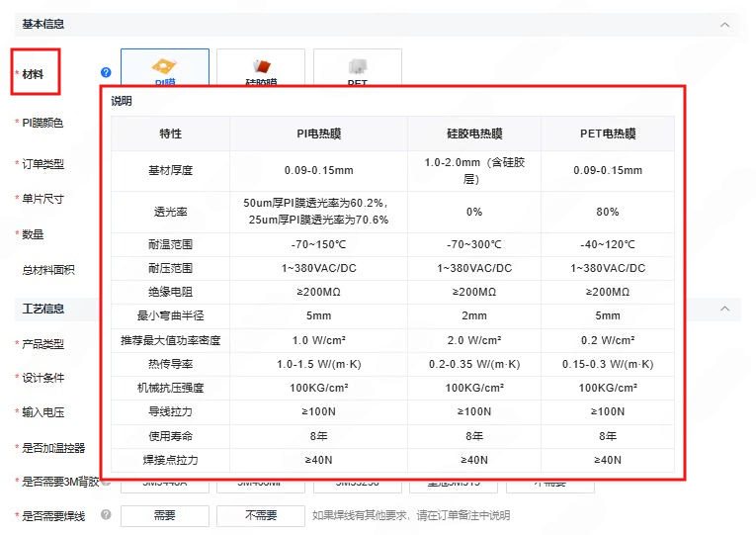Collapse the 基本信息 section chevron

coord(725,24)
